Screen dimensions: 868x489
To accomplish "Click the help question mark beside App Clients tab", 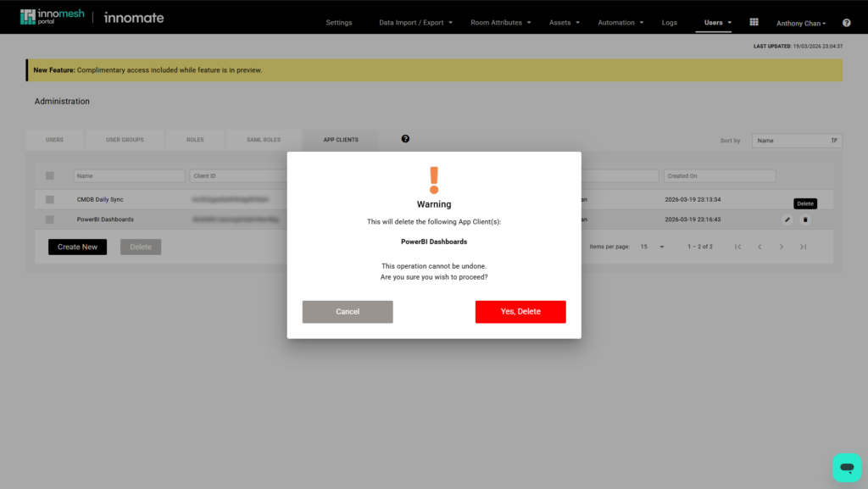I will tap(405, 139).
